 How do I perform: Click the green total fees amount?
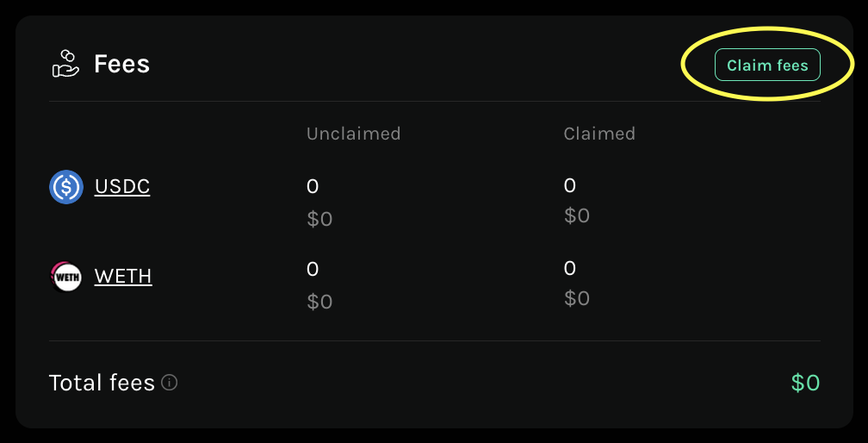click(x=805, y=383)
